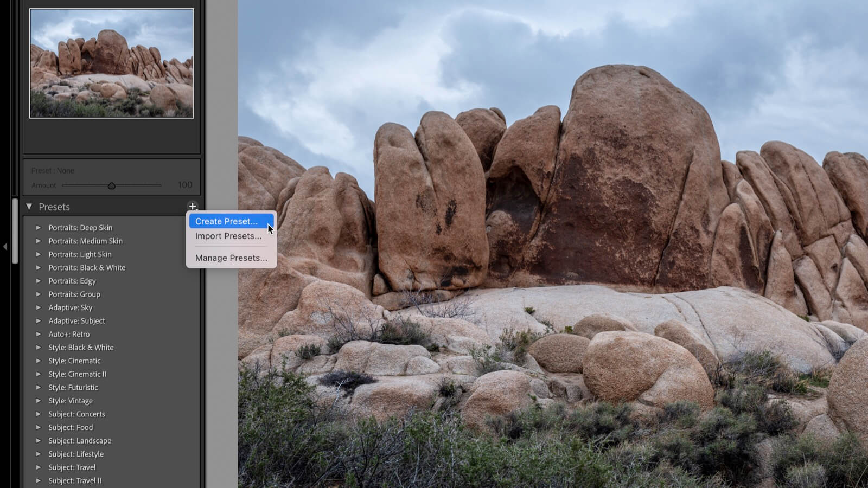Expand Auto+: Retro presets

(x=39, y=334)
